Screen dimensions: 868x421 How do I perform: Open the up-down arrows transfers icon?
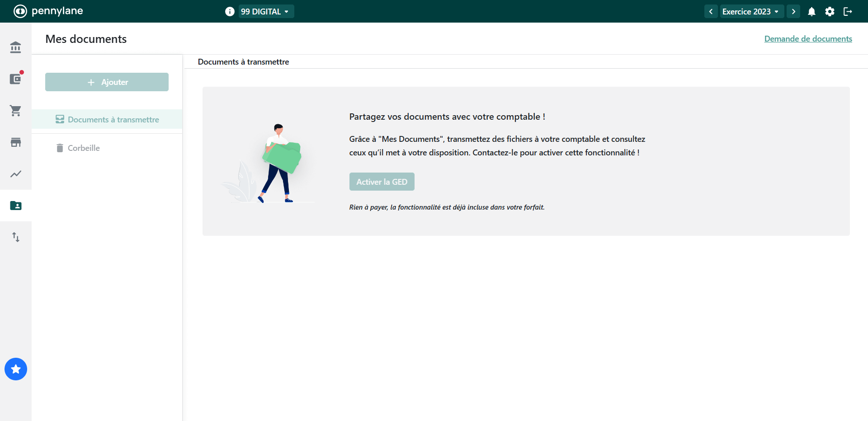[x=16, y=237]
